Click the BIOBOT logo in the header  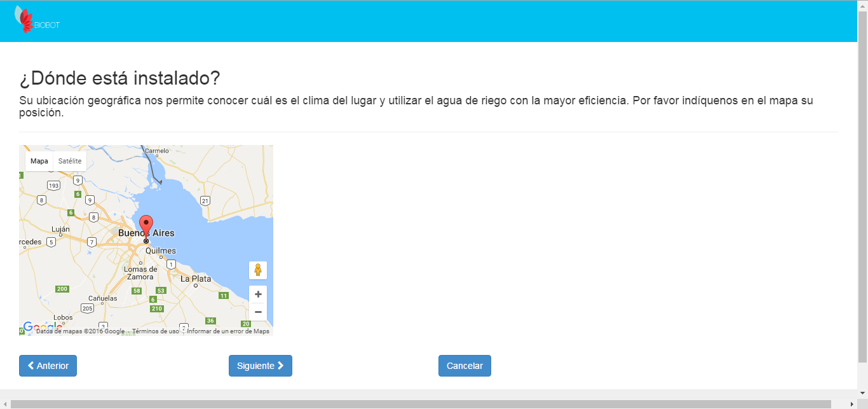37,20
